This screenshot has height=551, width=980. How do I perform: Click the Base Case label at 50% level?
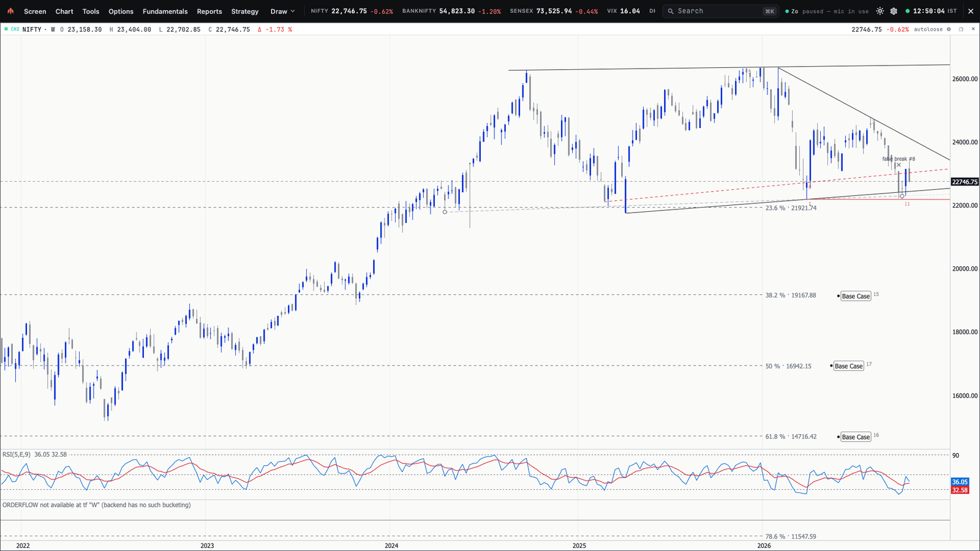(x=848, y=366)
